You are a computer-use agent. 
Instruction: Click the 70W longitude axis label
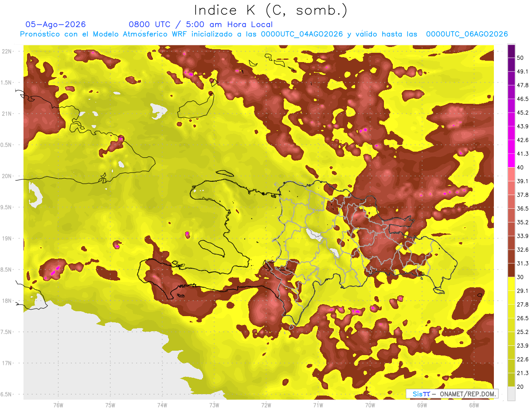click(370, 405)
